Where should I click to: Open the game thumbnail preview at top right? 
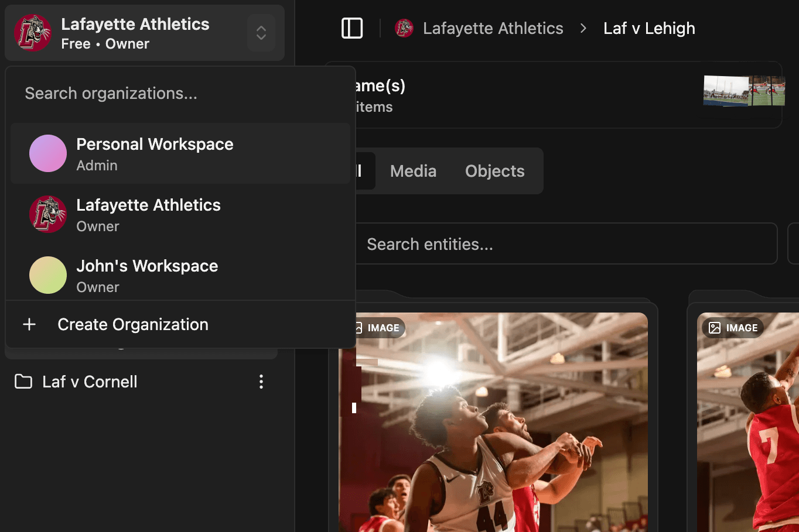point(744,91)
